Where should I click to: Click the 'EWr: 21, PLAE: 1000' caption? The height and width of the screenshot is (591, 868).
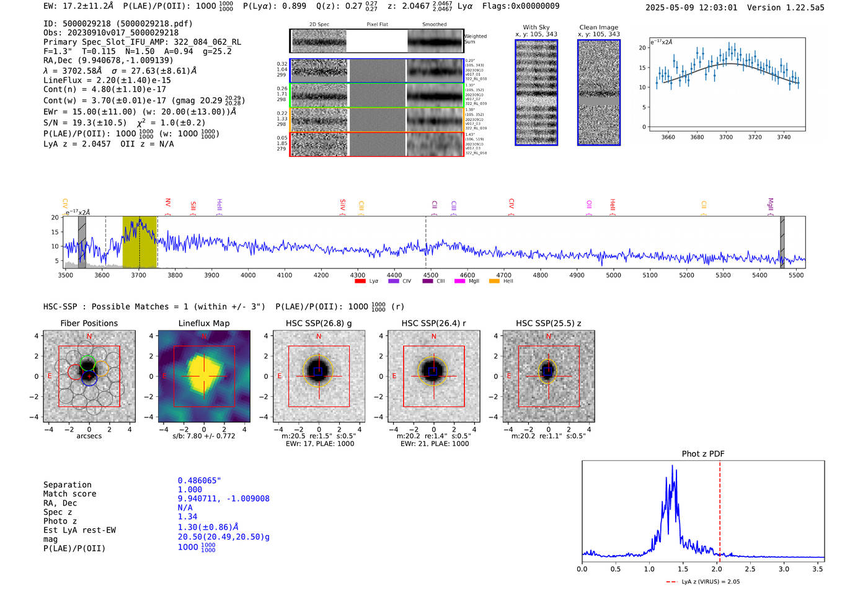pyautogui.click(x=435, y=444)
